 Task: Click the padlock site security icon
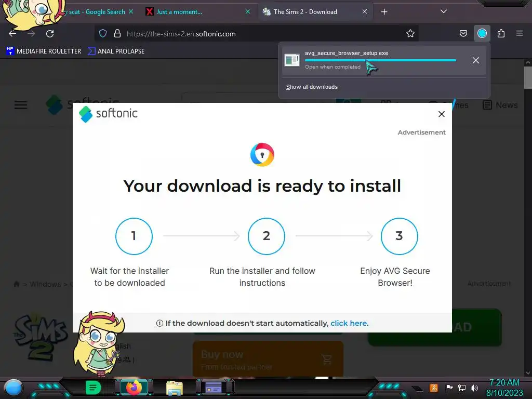point(117,34)
